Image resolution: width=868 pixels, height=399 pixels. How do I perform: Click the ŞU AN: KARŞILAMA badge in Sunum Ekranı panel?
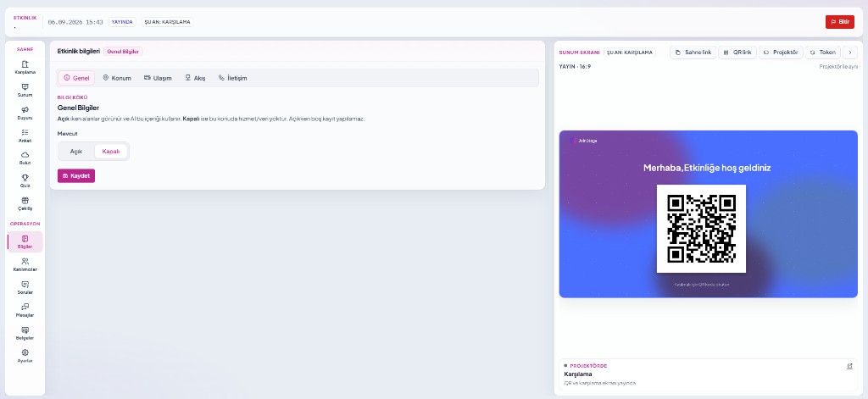[630, 53]
